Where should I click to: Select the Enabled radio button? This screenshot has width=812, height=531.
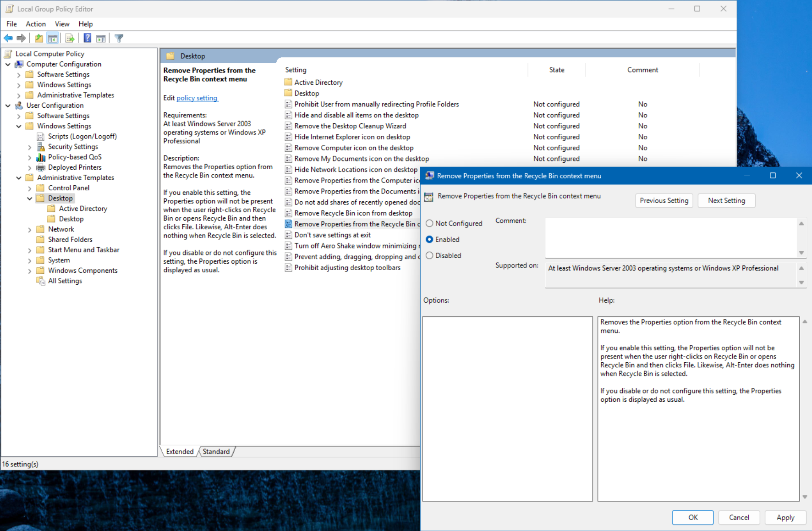click(429, 239)
